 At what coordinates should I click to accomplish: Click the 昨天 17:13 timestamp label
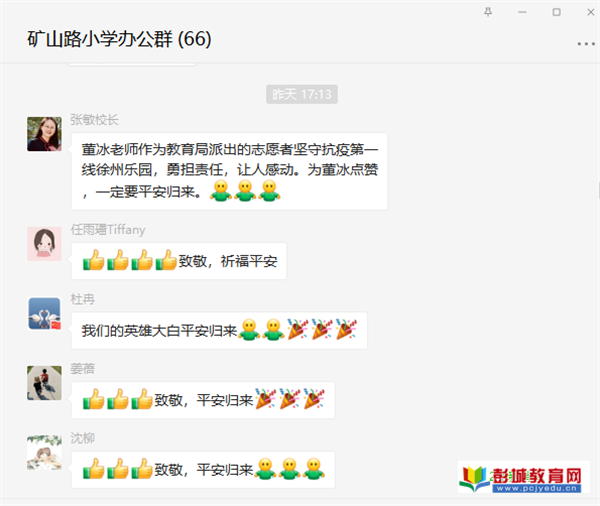[x=302, y=94]
